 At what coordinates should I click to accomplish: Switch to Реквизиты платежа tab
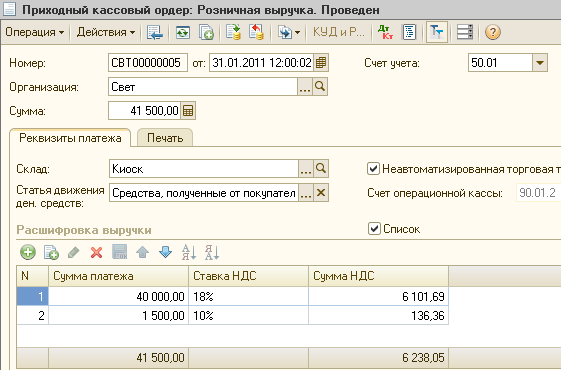point(70,138)
